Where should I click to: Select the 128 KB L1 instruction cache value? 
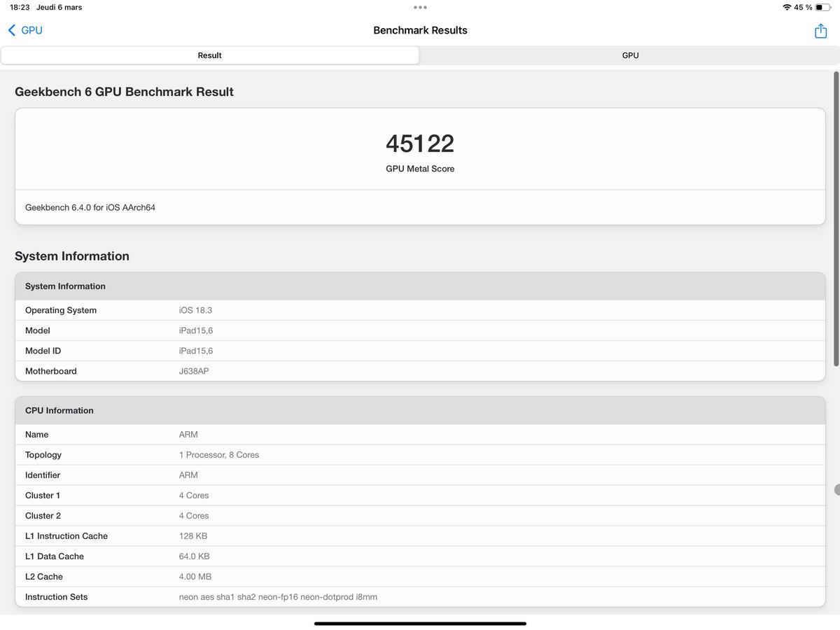click(193, 536)
